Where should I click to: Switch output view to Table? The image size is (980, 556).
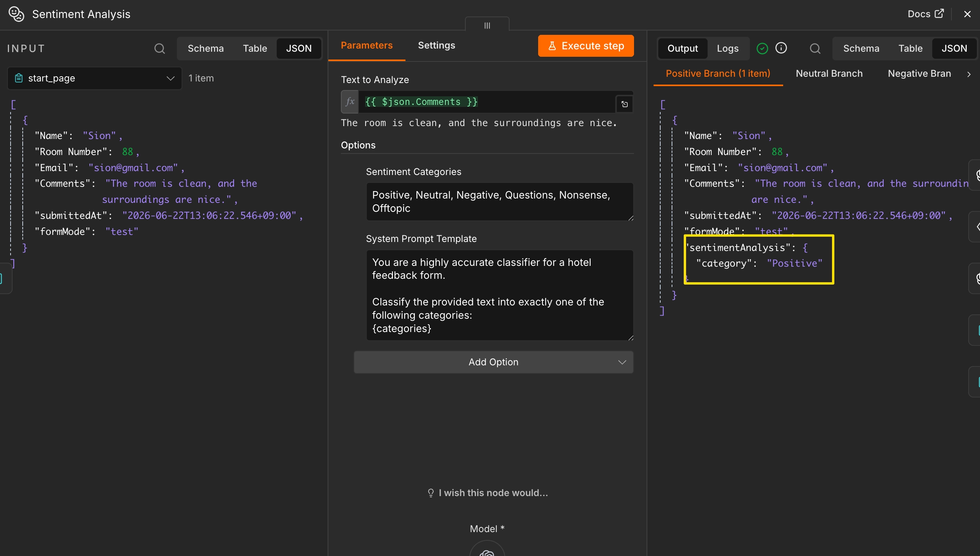[x=910, y=49]
